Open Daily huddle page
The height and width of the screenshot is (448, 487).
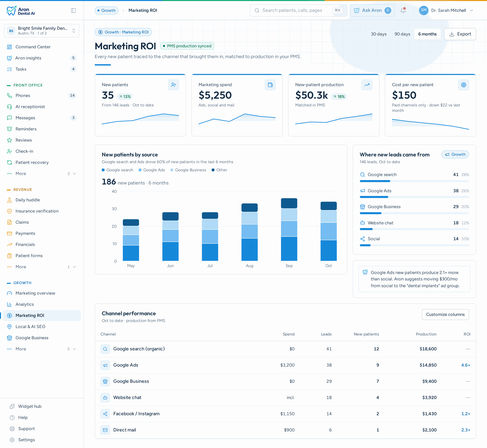[42, 200]
